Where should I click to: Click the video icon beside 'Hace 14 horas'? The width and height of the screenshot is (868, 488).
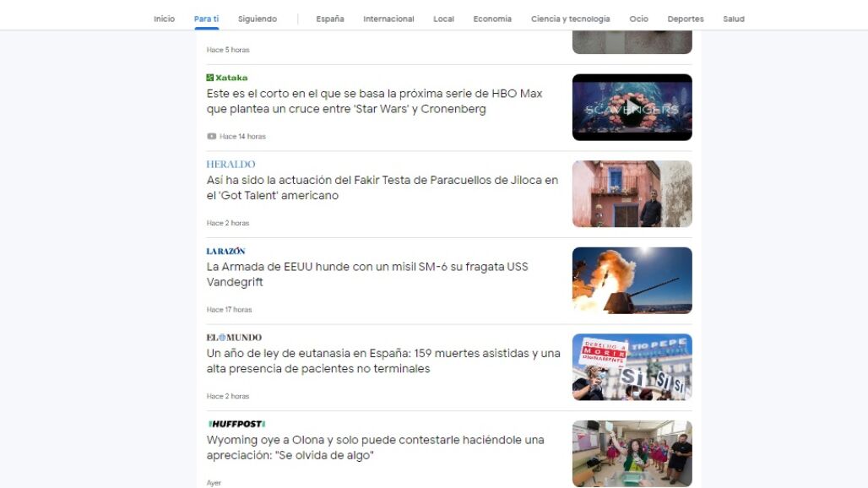[x=211, y=137]
